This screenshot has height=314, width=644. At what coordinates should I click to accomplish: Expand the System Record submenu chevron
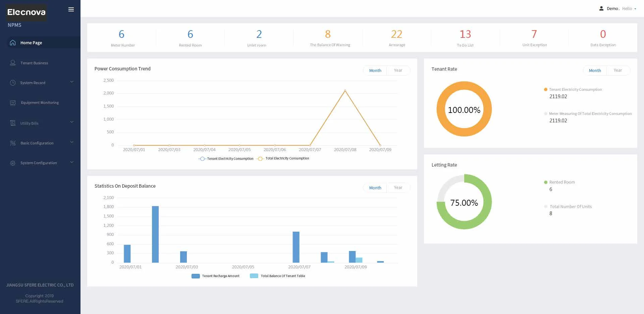71,82
